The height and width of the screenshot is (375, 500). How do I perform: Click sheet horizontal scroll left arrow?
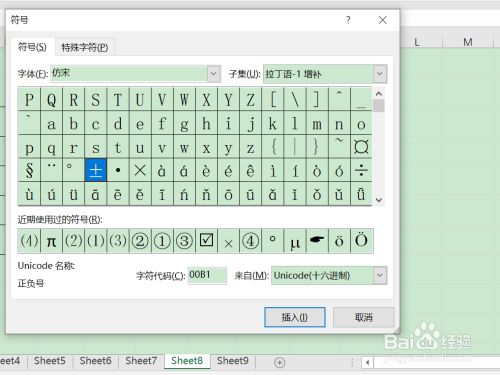click(x=367, y=362)
